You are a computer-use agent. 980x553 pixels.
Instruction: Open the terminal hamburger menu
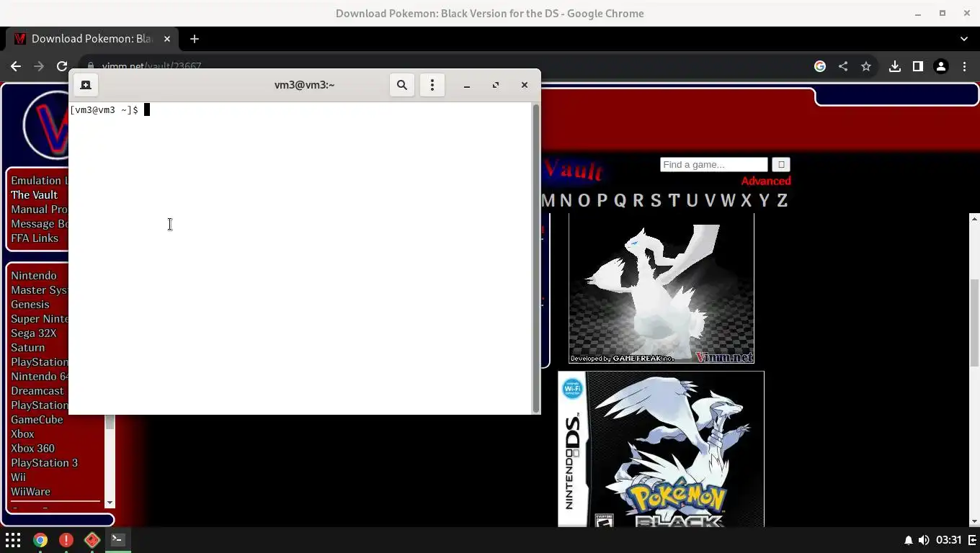coord(432,85)
